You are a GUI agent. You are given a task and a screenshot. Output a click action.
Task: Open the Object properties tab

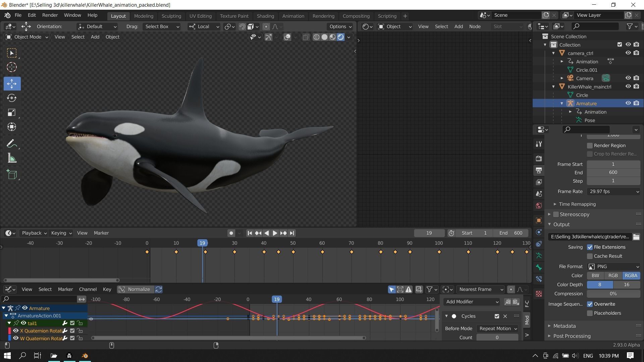click(539, 220)
